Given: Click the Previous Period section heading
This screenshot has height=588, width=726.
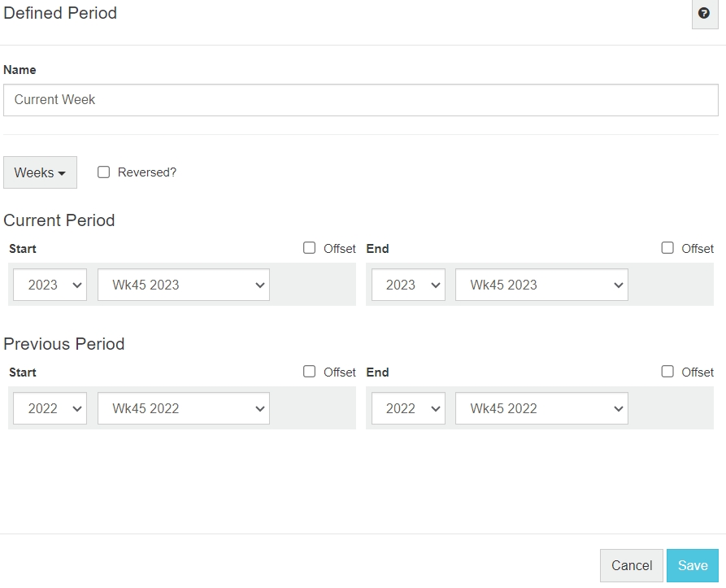Looking at the screenshot, I should (64, 344).
